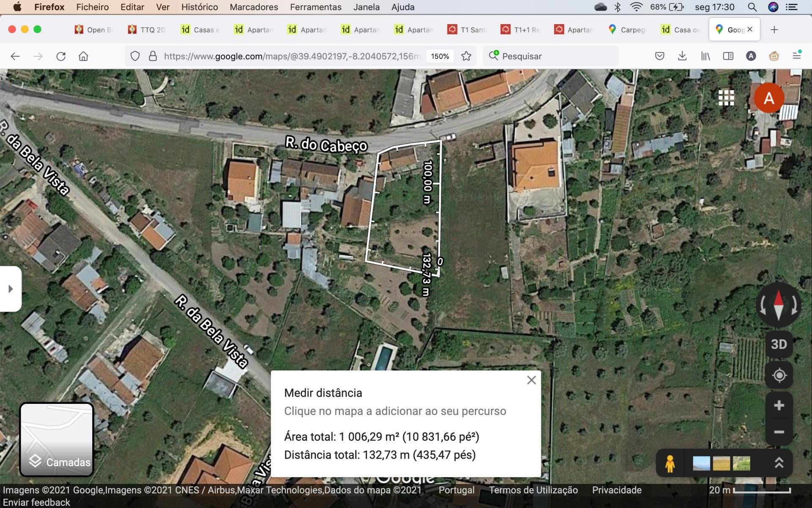
Task: Click the 20 m map scale
Action: 750,490
